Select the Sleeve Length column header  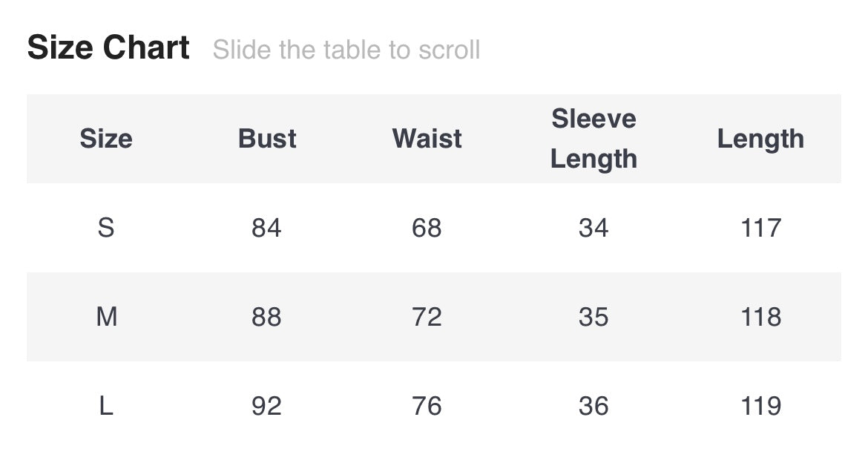coord(594,139)
